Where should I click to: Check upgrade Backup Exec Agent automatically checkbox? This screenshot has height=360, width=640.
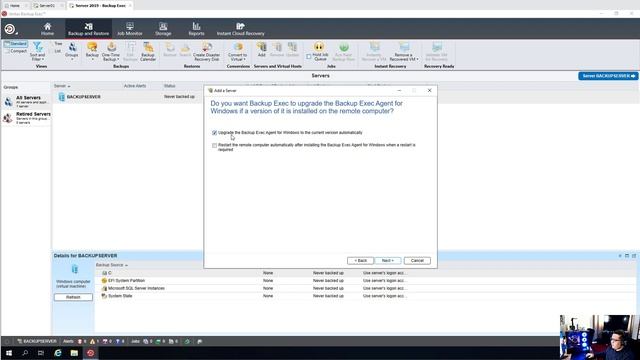(x=214, y=133)
